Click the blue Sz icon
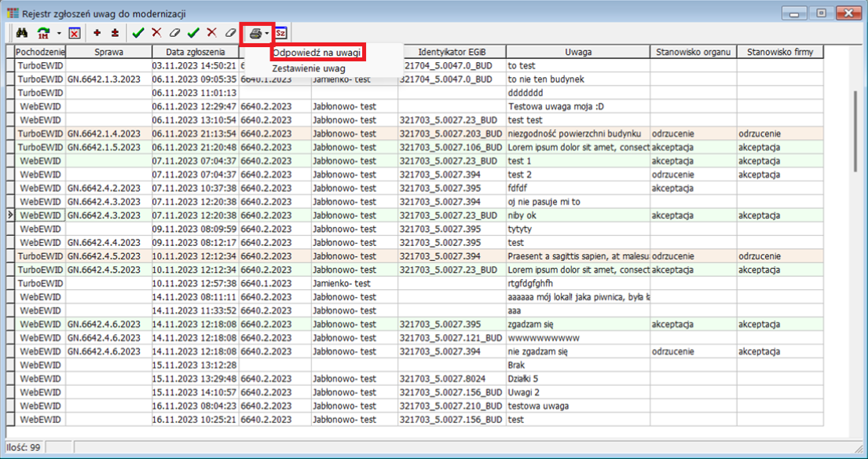 (x=281, y=34)
